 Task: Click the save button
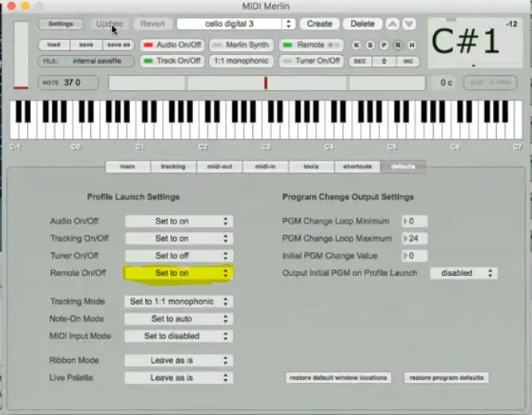pyautogui.click(x=86, y=45)
